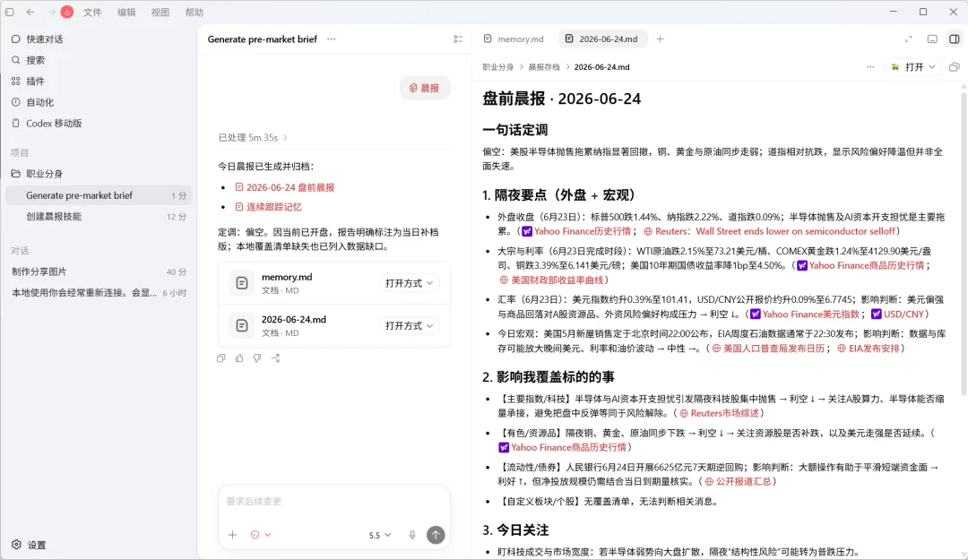Image resolution: width=968 pixels, height=560 pixels.
Task: Switch to the memory.md tab
Action: pyautogui.click(x=514, y=39)
